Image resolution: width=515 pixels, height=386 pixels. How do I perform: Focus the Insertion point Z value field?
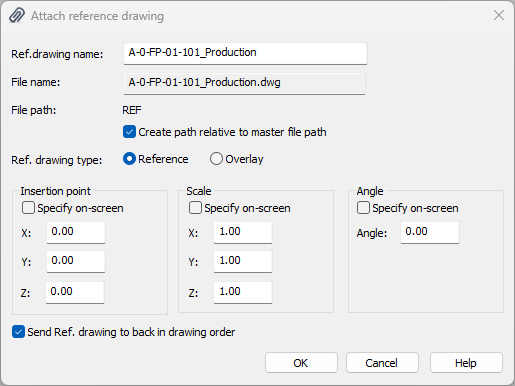(x=75, y=292)
